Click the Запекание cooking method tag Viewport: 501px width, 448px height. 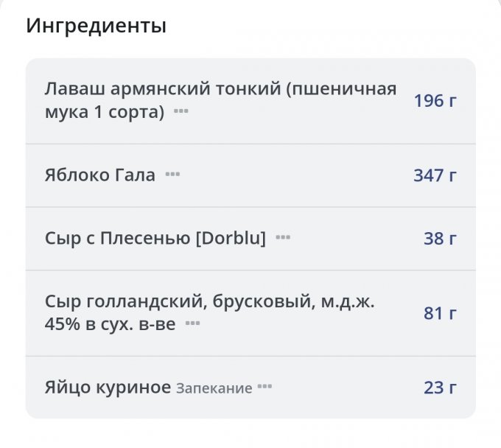(x=214, y=388)
